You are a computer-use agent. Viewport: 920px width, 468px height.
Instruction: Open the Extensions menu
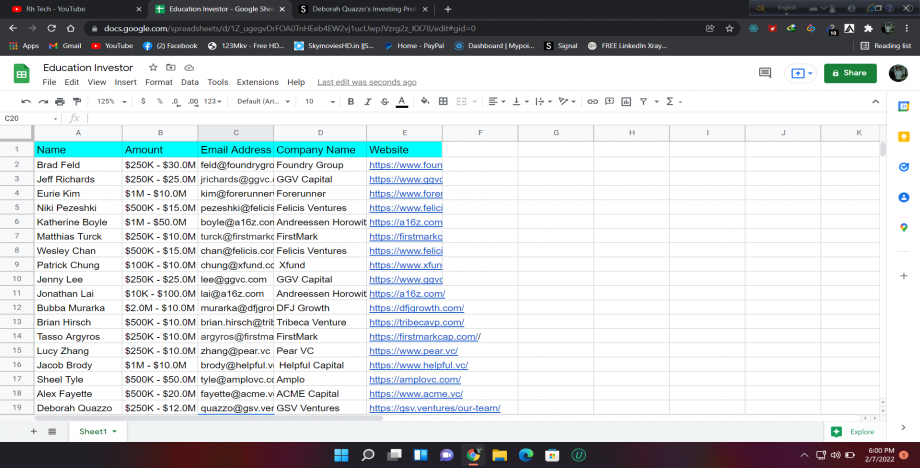(x=257, y=82)
